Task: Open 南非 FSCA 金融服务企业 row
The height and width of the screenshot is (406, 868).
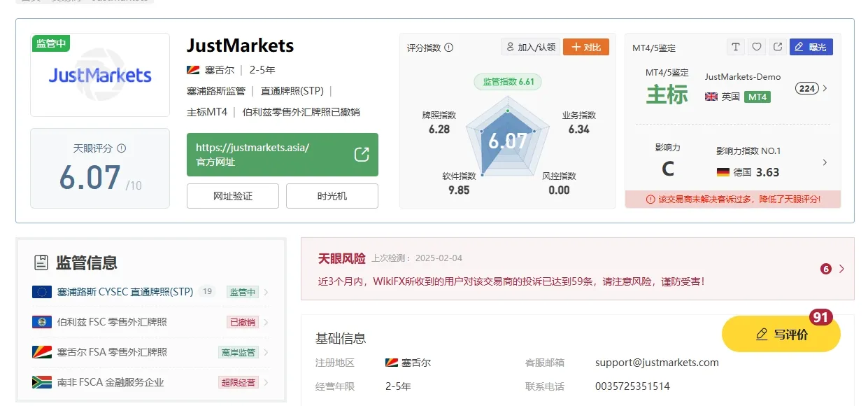Action: [x=150, y=382]
